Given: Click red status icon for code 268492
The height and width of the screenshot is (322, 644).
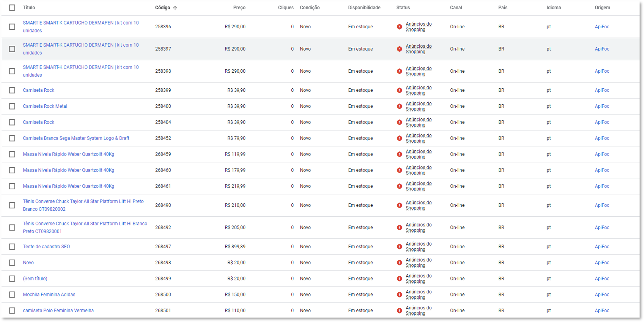Looking at the screenshot, I should pyautogui.click(x=399, y=228).
